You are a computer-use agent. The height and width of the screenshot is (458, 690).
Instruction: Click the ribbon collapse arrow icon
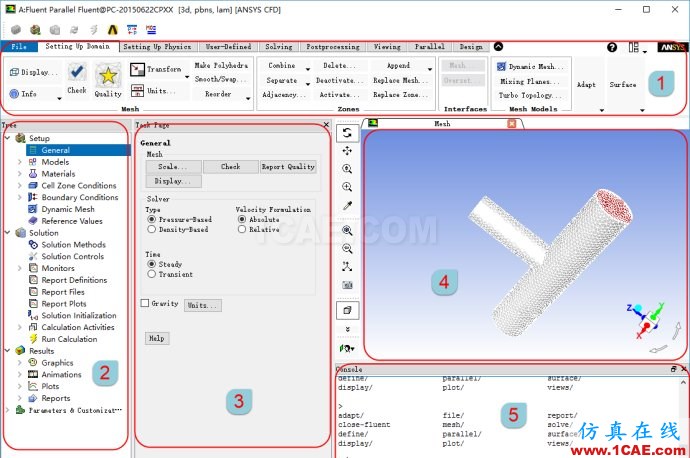coord(498,46)
